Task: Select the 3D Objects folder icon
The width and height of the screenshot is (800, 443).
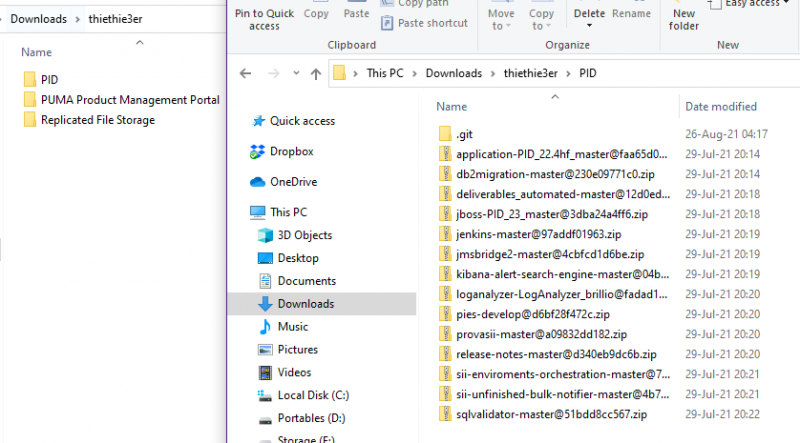Action: (266, 235)
